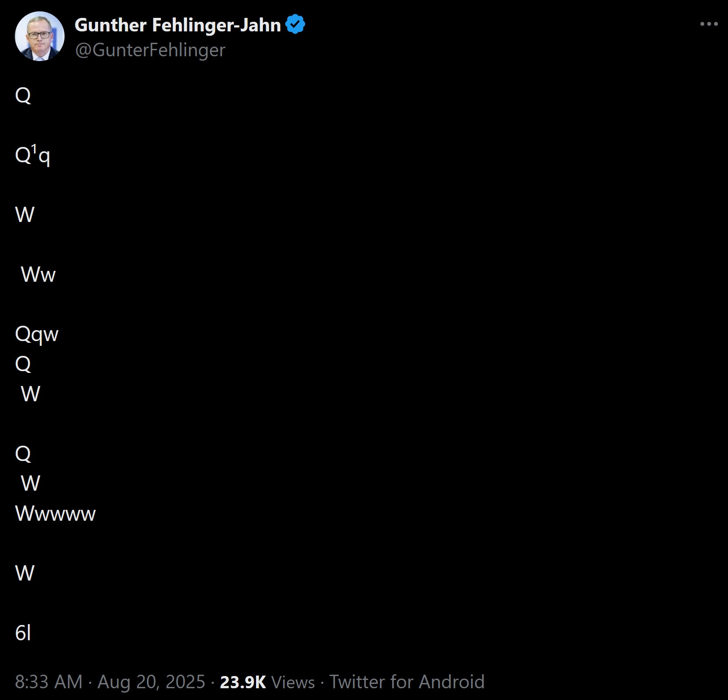Click the "W" line between "Q¹q" and "Ww"
This screenshot has width=728, height=700.
pos(25,215)
